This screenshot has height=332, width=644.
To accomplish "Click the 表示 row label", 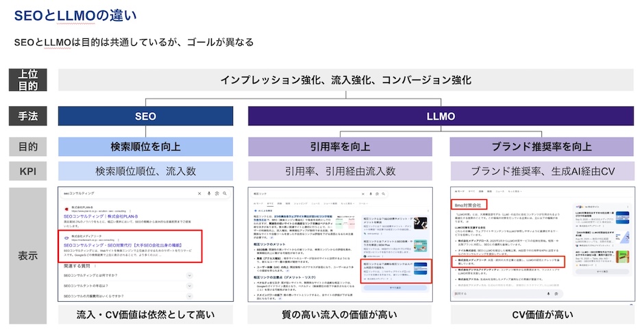I will pyautogui.click(x=28, y=255).
